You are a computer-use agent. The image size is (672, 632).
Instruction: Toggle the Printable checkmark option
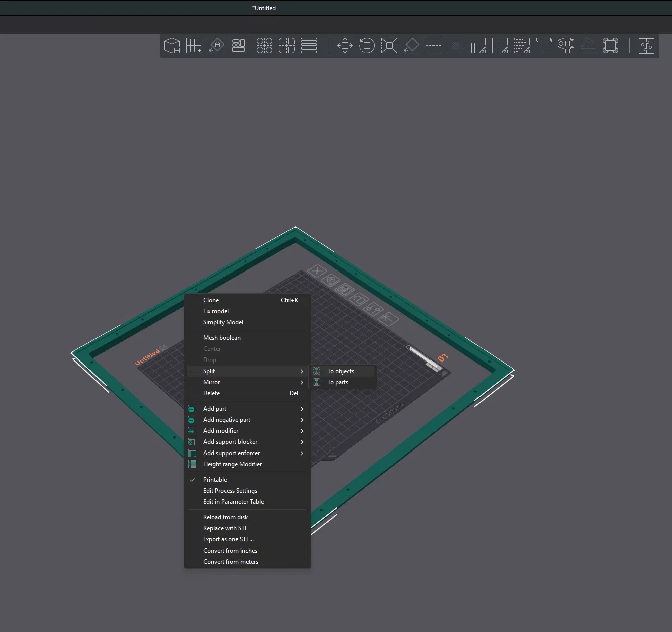tap(215, 480)
